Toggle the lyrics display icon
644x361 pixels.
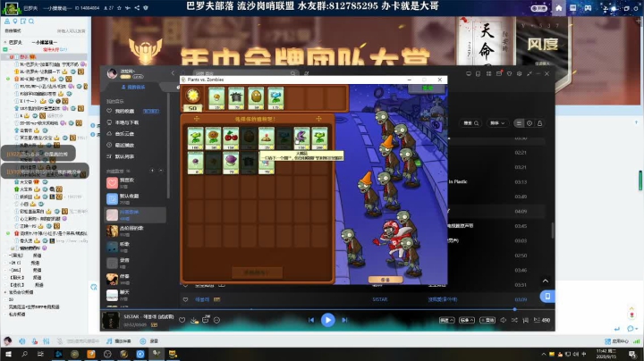(525, 320)
